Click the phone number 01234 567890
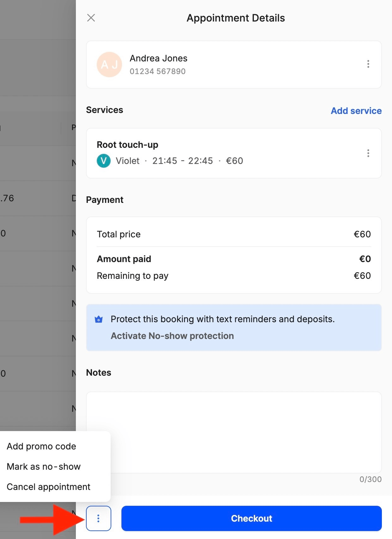 click(x=157, y=72)
